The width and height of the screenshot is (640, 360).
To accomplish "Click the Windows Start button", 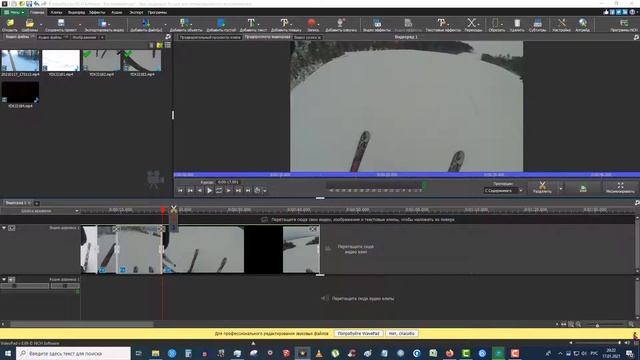I will pos(8,353).
